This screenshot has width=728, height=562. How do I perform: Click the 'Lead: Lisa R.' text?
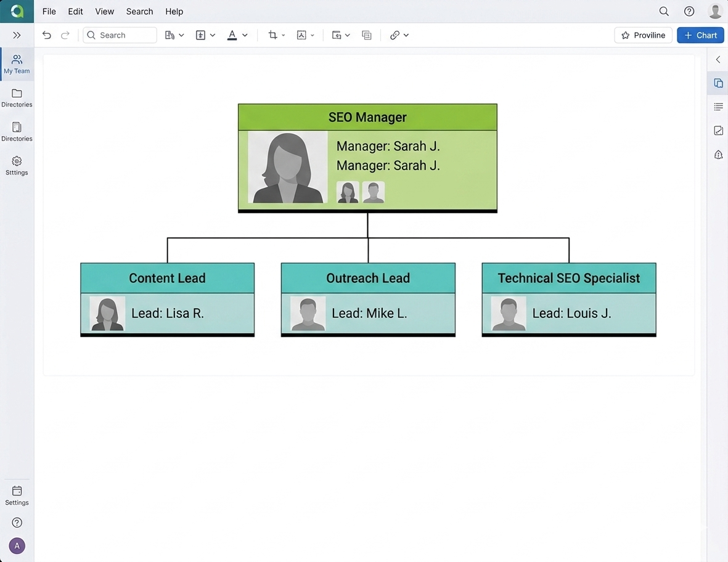point(168,313)
